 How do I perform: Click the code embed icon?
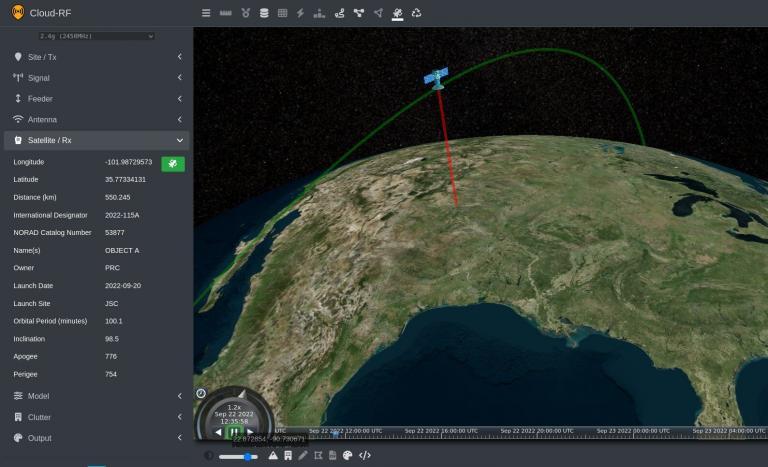pos(365,455)
